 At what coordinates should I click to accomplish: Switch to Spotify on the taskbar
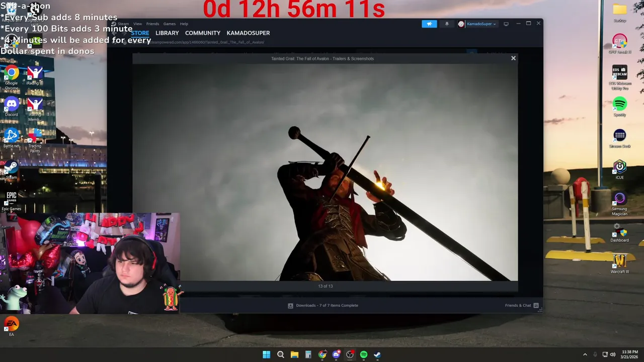364,354
